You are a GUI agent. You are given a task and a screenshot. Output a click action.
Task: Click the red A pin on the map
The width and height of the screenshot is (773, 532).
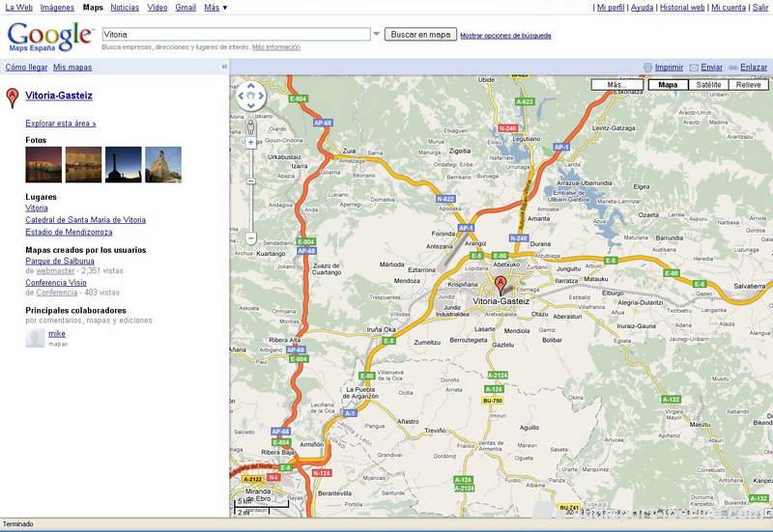(501, 286)
